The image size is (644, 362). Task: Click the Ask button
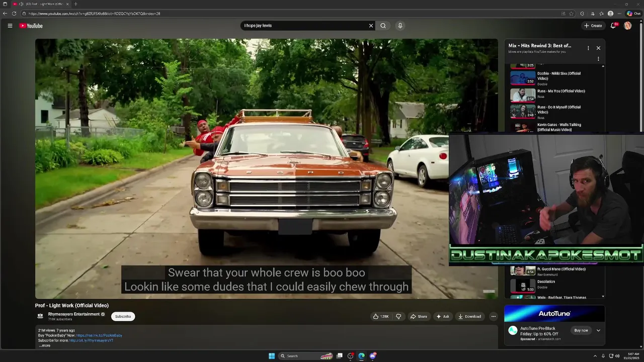(443, 316)
